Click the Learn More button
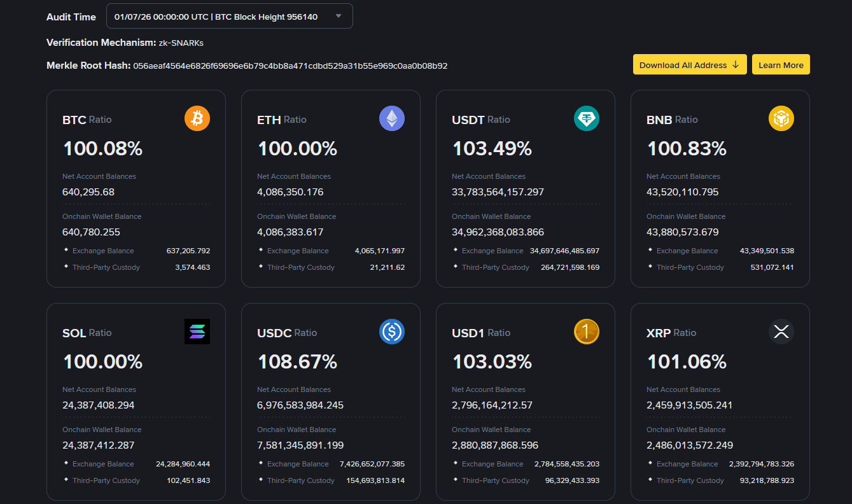 point(781,65)
